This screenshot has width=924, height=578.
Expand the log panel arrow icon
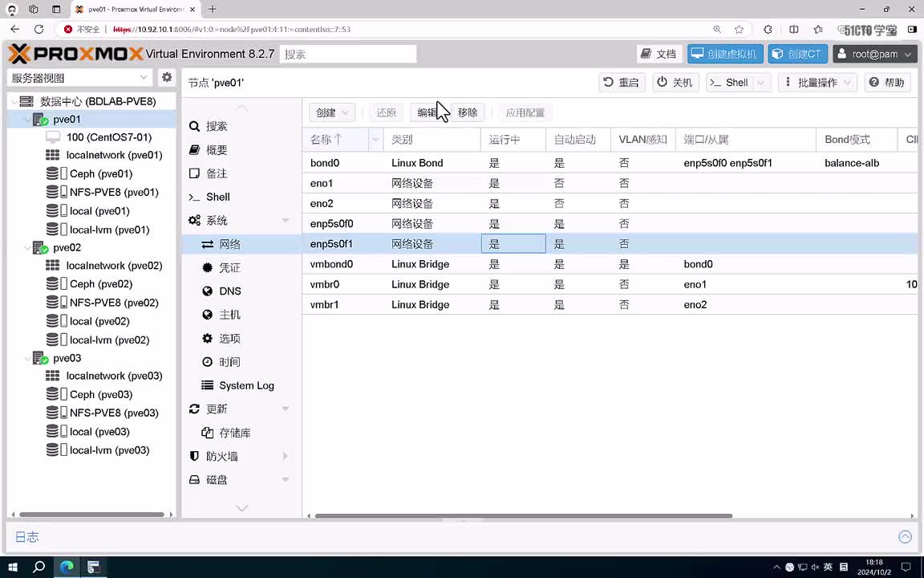[905, 537]
